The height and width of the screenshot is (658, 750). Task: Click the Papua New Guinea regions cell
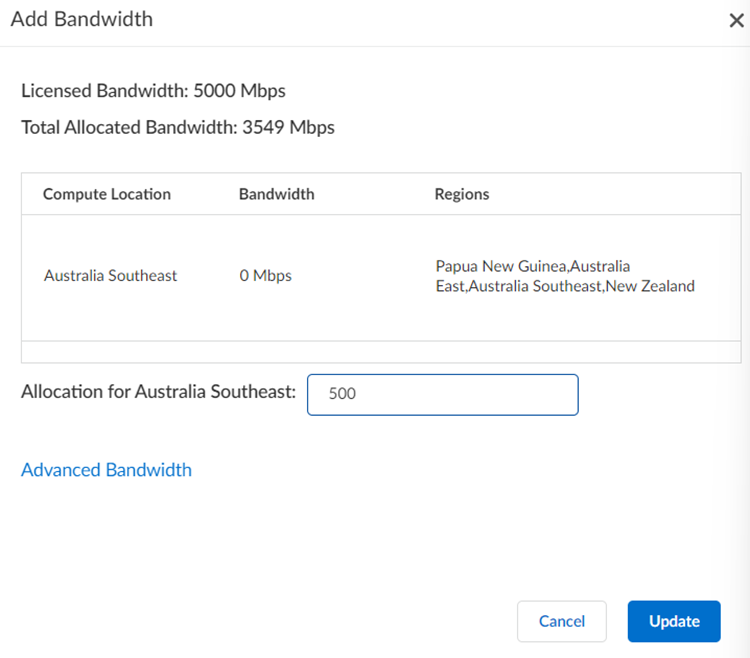click(x=565, y=276)
